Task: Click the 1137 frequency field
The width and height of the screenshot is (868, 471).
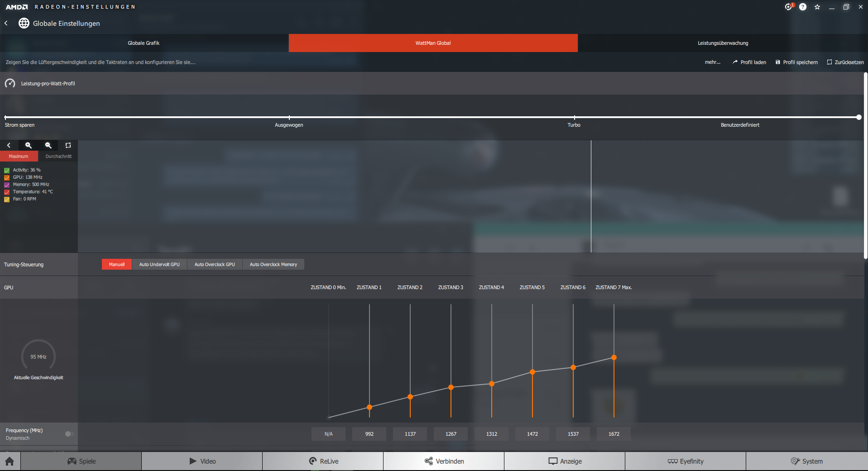Action: [x=410, y=434]
